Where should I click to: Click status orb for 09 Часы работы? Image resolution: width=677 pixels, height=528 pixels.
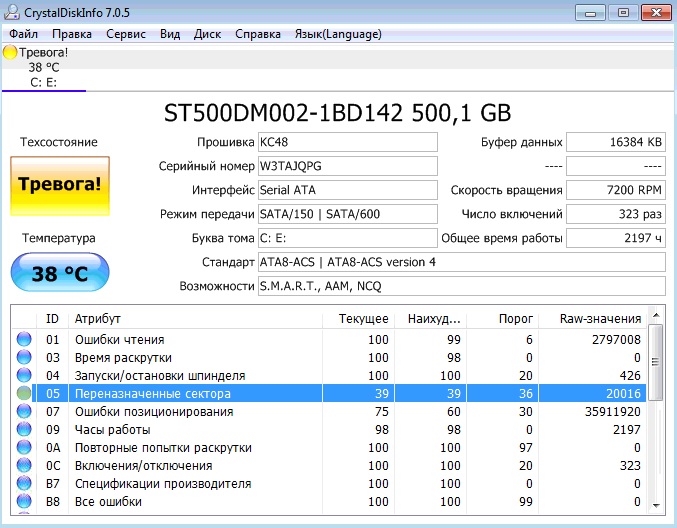(24, 430)
